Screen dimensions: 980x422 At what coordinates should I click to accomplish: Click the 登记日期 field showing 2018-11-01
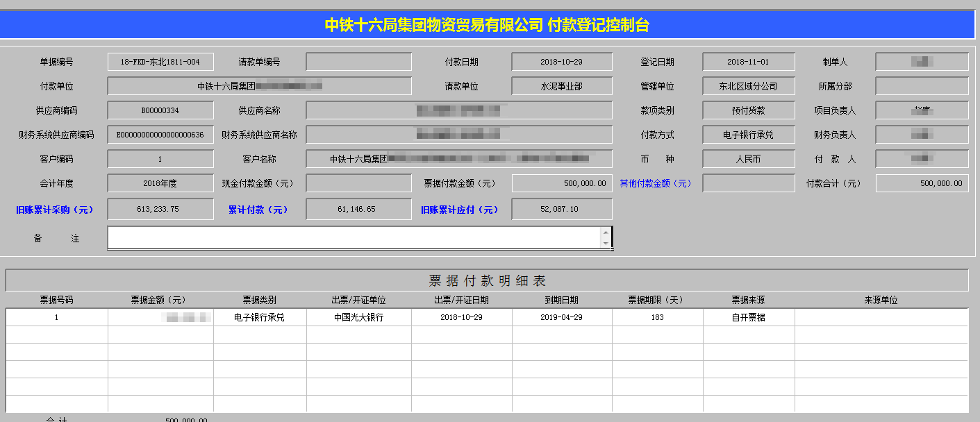point(748,62)
